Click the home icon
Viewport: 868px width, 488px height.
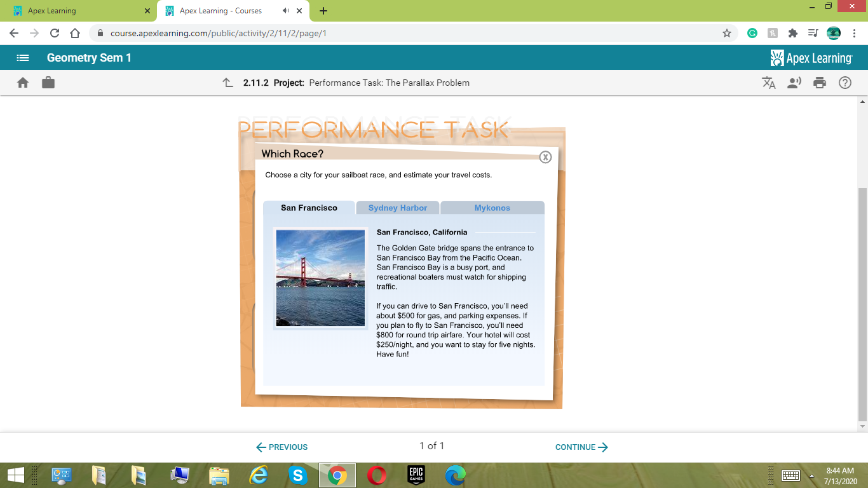point(22,83)
